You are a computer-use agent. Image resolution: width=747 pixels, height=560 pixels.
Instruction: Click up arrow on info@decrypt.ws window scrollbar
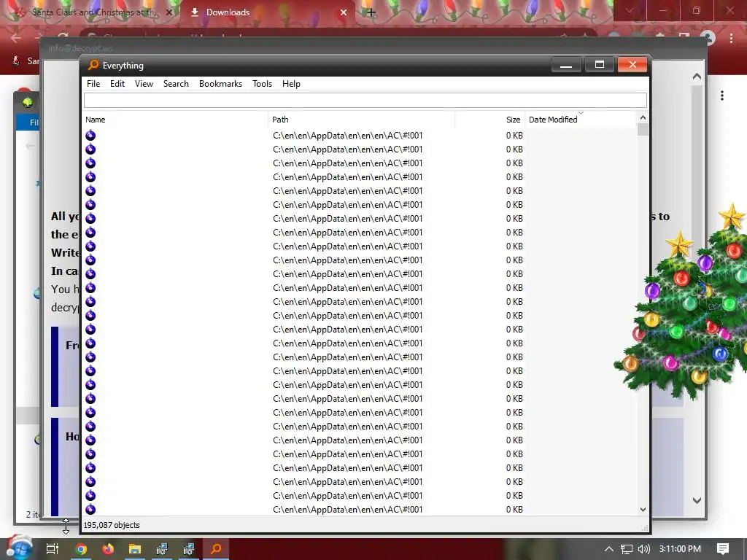[697, 76]
